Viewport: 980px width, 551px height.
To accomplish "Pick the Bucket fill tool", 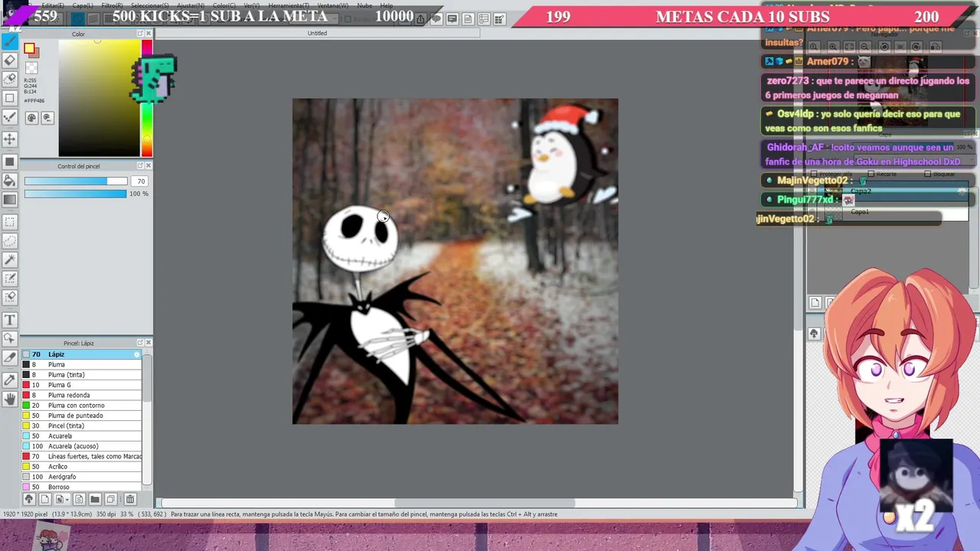I will 10,181.
